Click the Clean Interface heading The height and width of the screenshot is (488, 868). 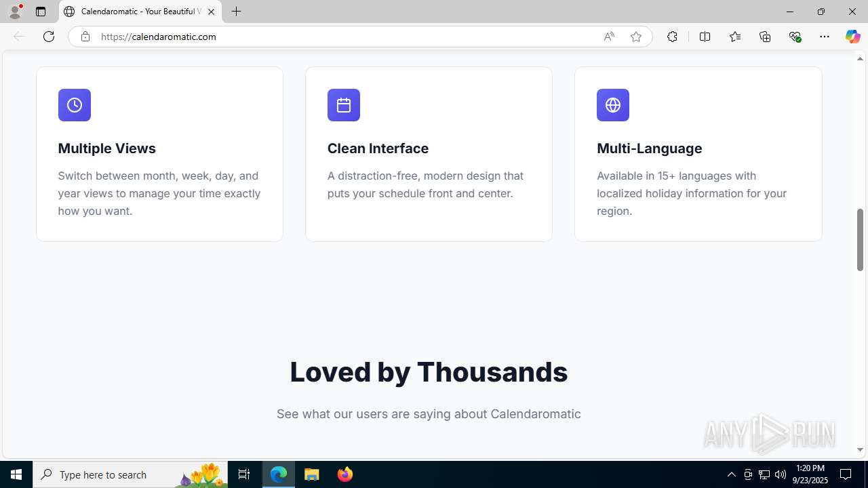coord(378,148)
